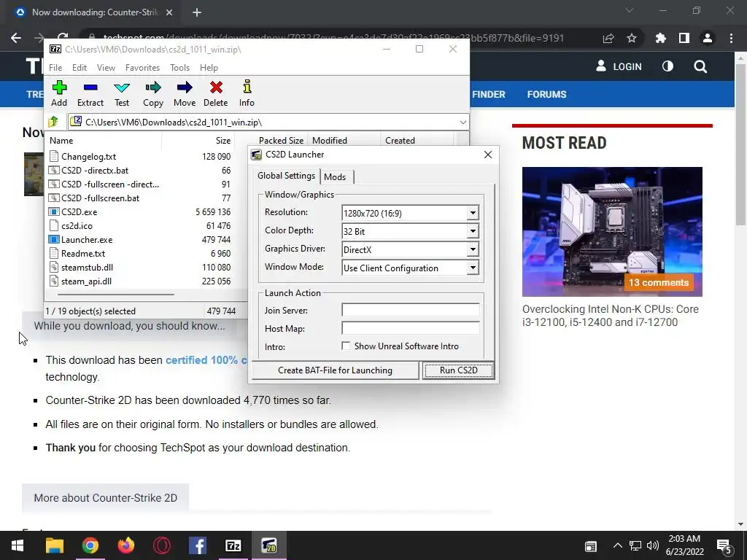Image resolution: width=747 pixels, height=560 pixels.
Task: Bookmark this page with the star icon
Action: click(x=632, y=38)
